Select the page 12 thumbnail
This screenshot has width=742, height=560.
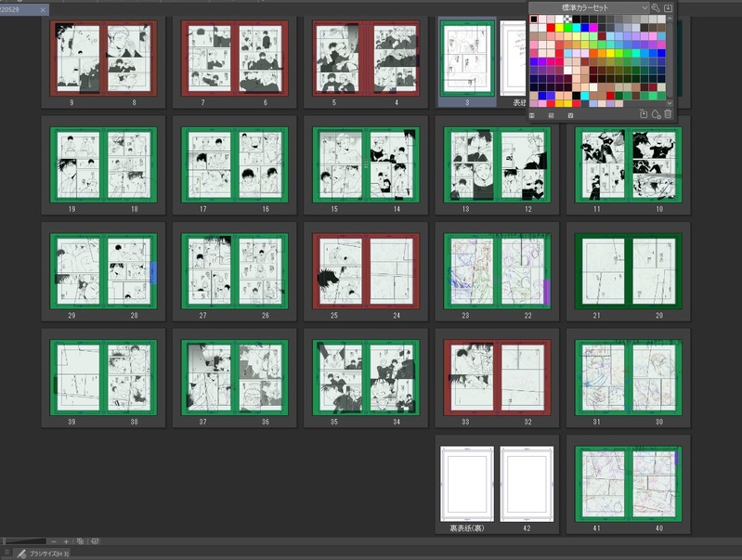[524, 164]
